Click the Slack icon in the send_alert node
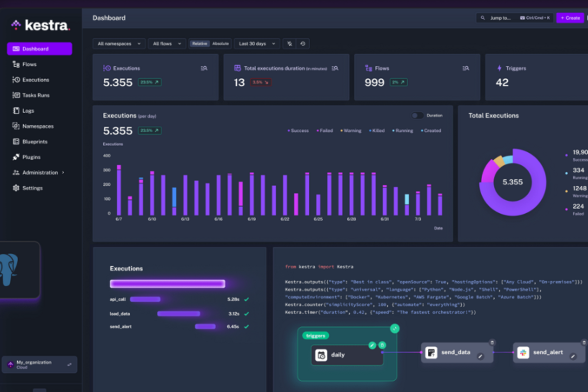The image size is (588, 392). coord(523,352)
